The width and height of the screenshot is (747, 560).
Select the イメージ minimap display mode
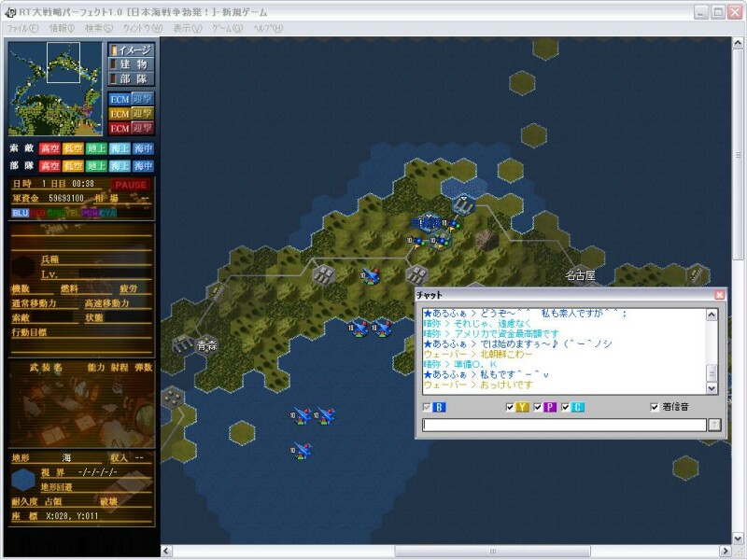(132, 49)
